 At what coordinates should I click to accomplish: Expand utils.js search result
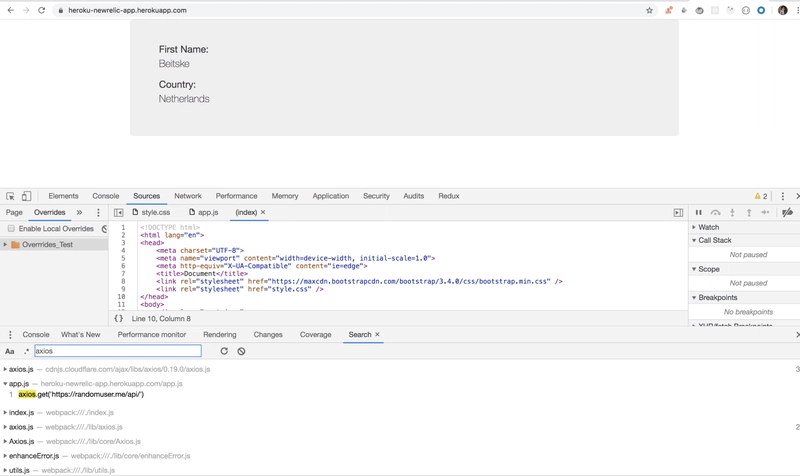click(5, 470)
